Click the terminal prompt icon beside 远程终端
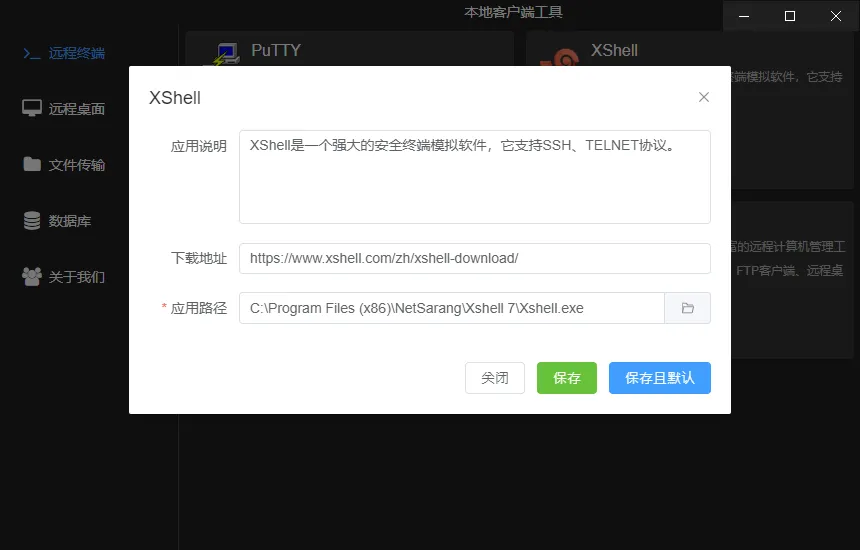Screen dimensions: 860x550 [32, 53]
